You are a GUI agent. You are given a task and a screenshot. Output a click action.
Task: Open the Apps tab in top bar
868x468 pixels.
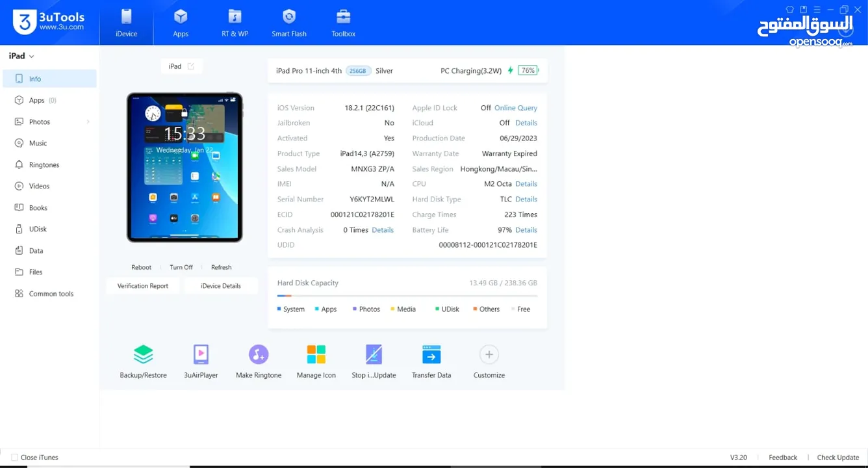tap(181, 23)
